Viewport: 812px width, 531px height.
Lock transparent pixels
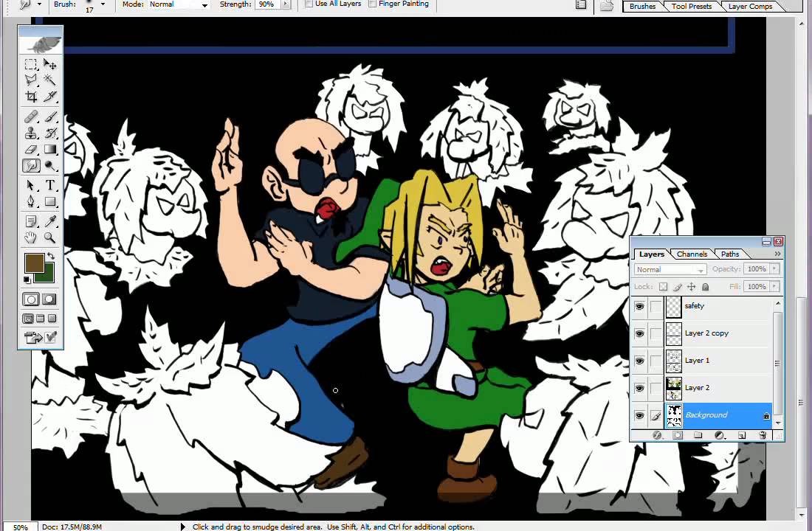click(x=664, y=286)
